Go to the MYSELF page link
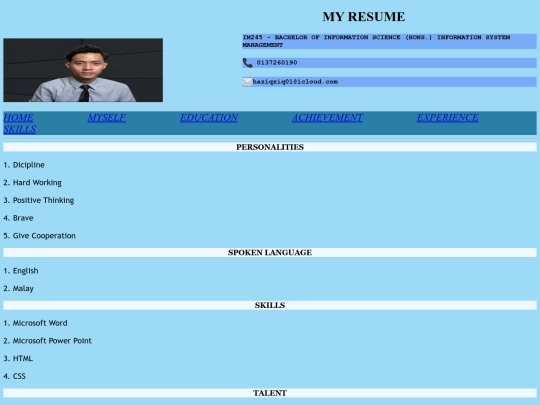The height and width of the screenshot is (405, 540). coord(107,117)
